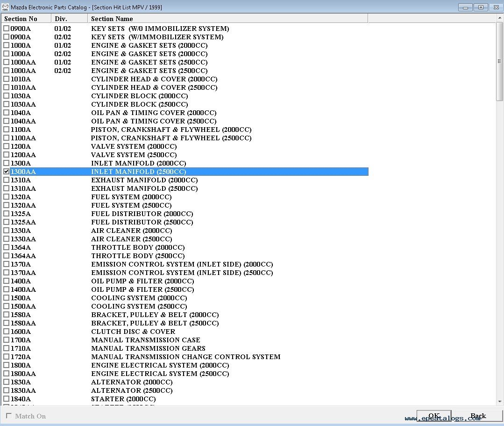Select INLET MANIFOLD (2000CC) row
504x426 pixels.
[185, 163]
